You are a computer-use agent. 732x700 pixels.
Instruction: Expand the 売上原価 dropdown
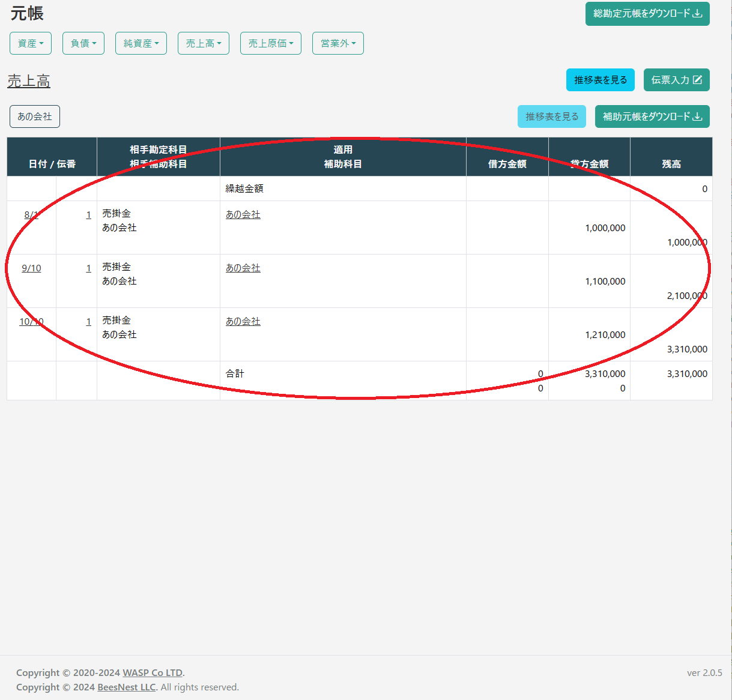(x=271, y=43)
